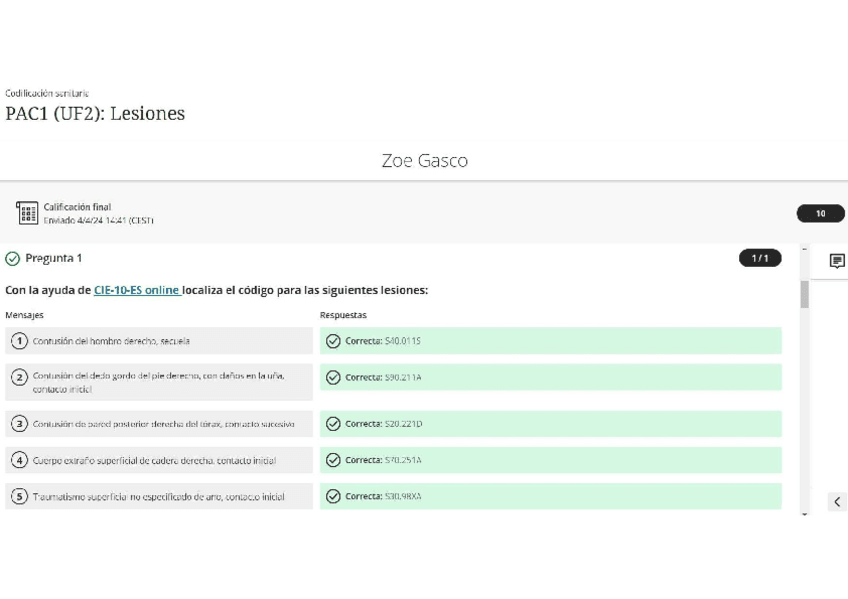The image size is (848, 599).
Task: Click the final score 10 badge
Action: (820, 213)
